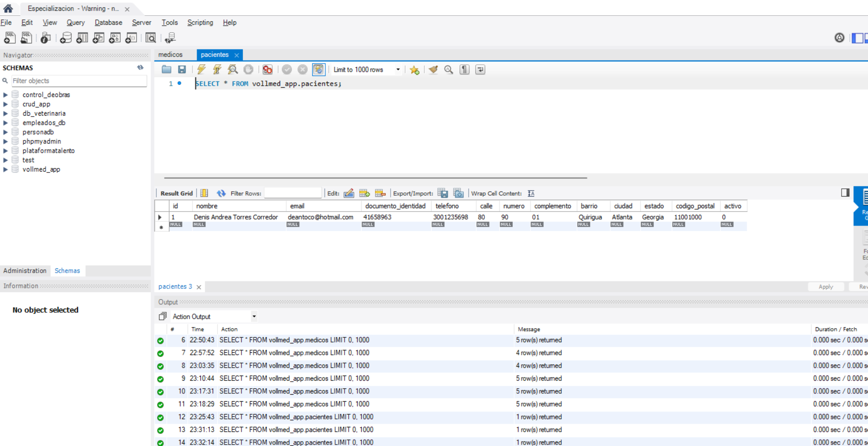
Task: Go to the home screen icon
Action: [8, 8]
